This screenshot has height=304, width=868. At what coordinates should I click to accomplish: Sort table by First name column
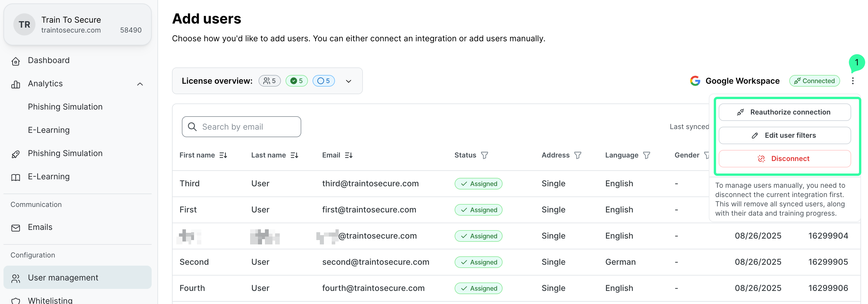coord(223,155)
